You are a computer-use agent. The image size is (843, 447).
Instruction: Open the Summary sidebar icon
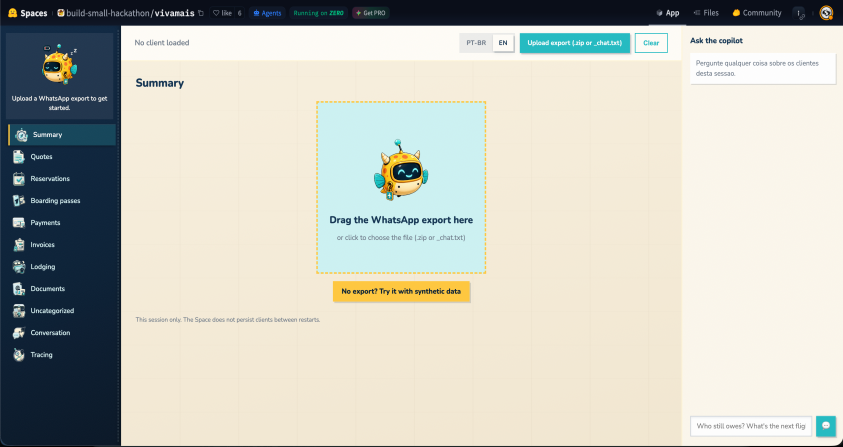pos(21,135)
